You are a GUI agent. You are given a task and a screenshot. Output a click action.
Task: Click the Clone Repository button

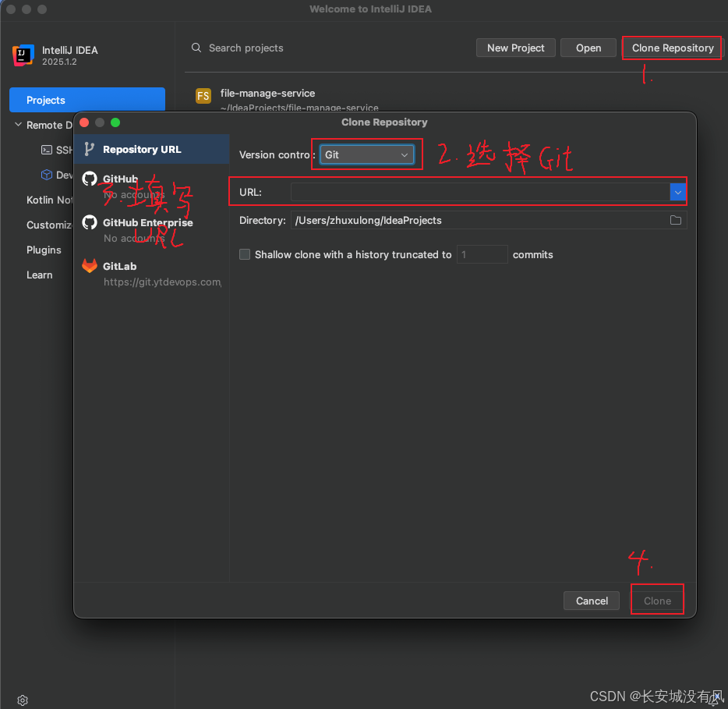click(x=673, y=48)
